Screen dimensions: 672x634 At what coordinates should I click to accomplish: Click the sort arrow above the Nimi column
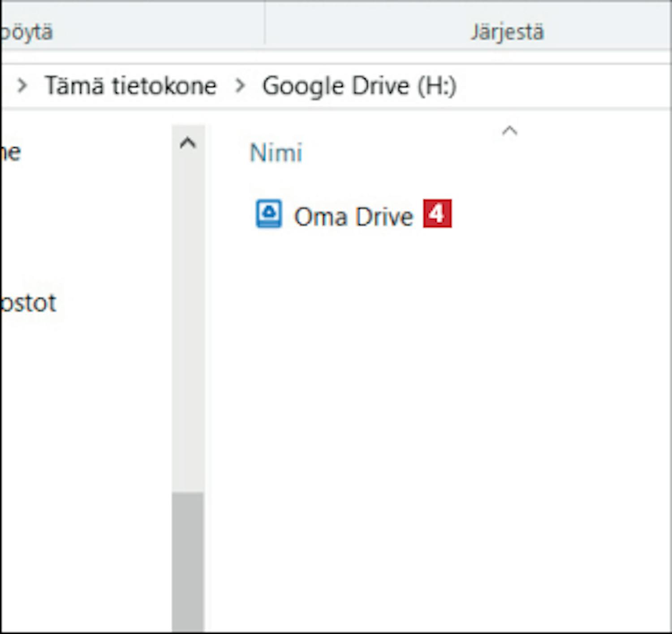(x=509, y=131)
